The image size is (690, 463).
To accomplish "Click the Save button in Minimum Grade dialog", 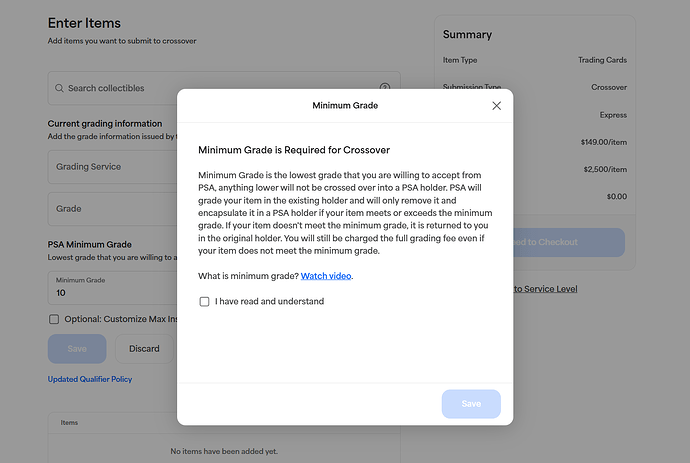I will 471,404.
